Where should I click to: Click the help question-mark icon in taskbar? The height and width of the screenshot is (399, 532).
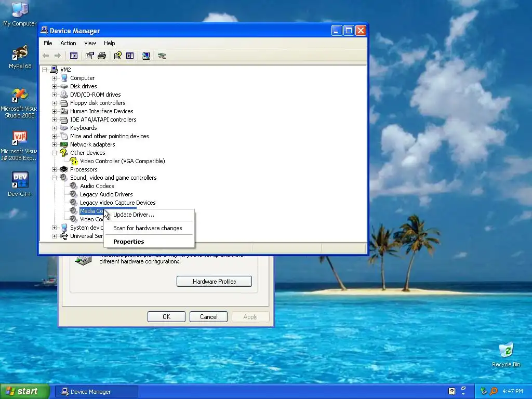pos(451,391)
